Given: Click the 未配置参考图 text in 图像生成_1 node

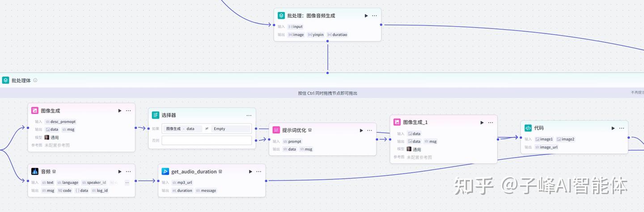Looking at the screenshot, I should coord(419,157).
